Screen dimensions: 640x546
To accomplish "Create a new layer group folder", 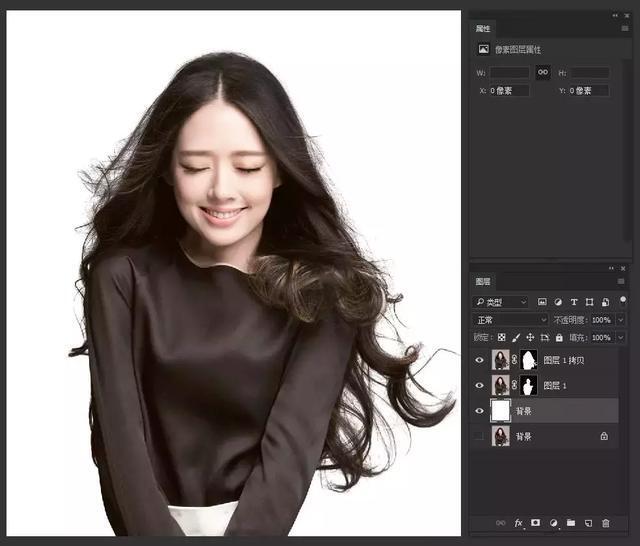I will click(x=571, y=523).
